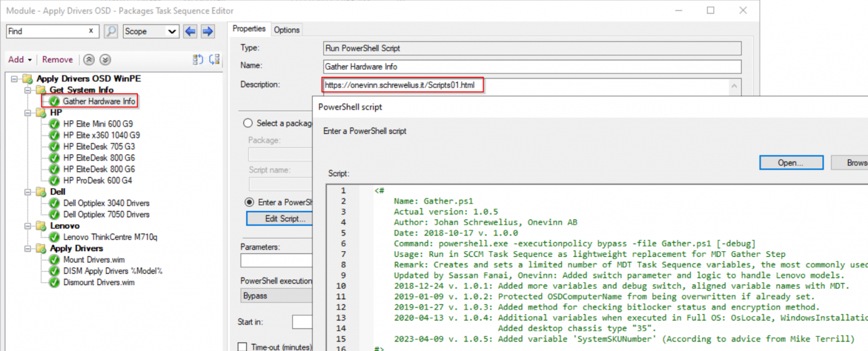This screenshot has height=351, width=868.
Task: Move the selected step up with circled chevron icon
Action: click(89, 59)
